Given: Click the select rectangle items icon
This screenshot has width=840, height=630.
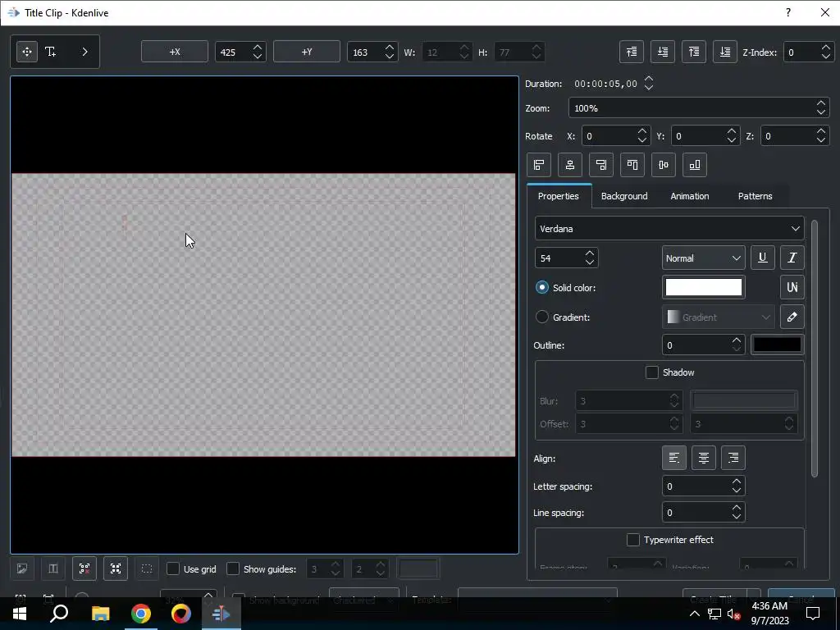Looking at the screenshot, I should (146, 569).
